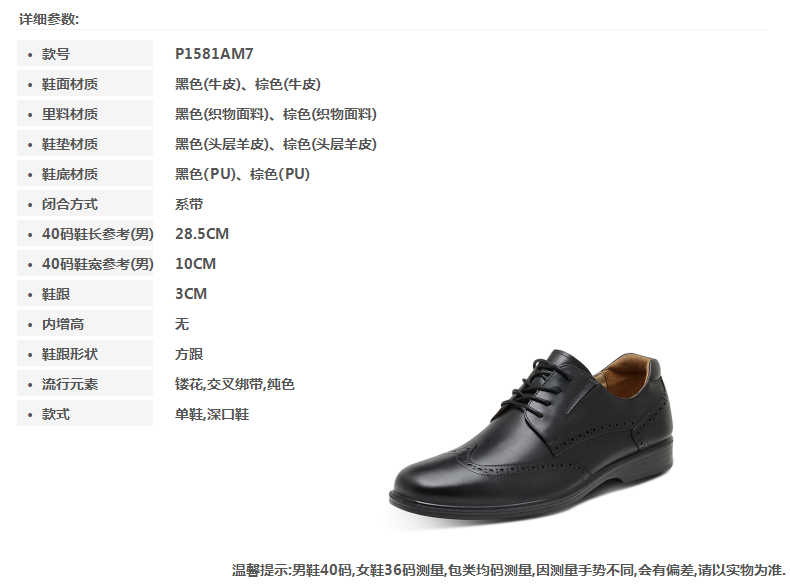Click the 黑色(牛皮)、棕色(牛皮) value
The width and height of the screenshot is (790, 587).
[x=247, y=84]
